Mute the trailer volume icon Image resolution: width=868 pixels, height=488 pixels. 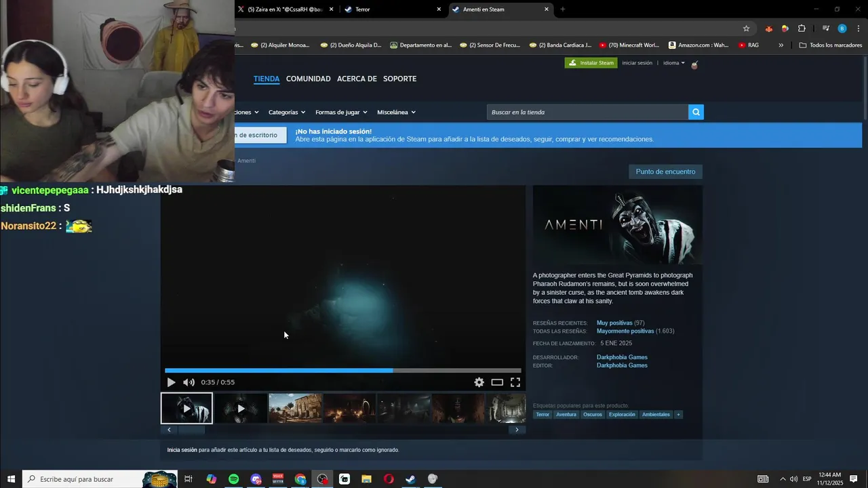tap(189, 382)
